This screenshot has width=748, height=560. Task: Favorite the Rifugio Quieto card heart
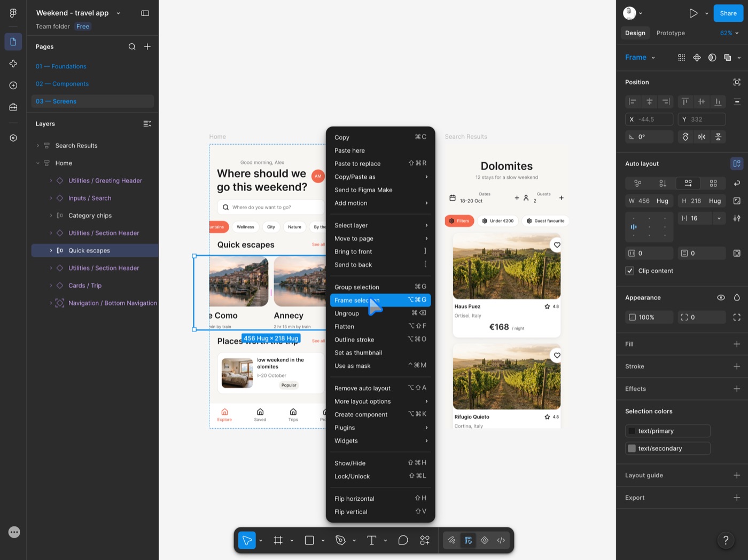click(x=557, y=356)
